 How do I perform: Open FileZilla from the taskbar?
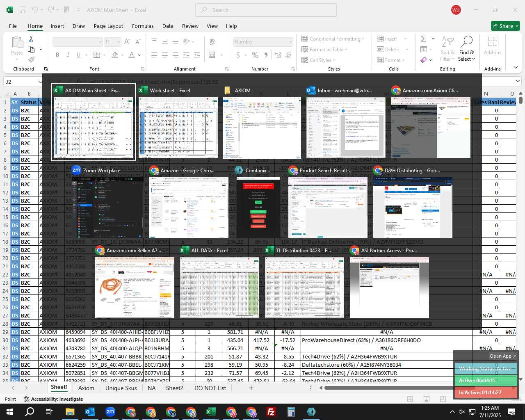coord(271,412)
